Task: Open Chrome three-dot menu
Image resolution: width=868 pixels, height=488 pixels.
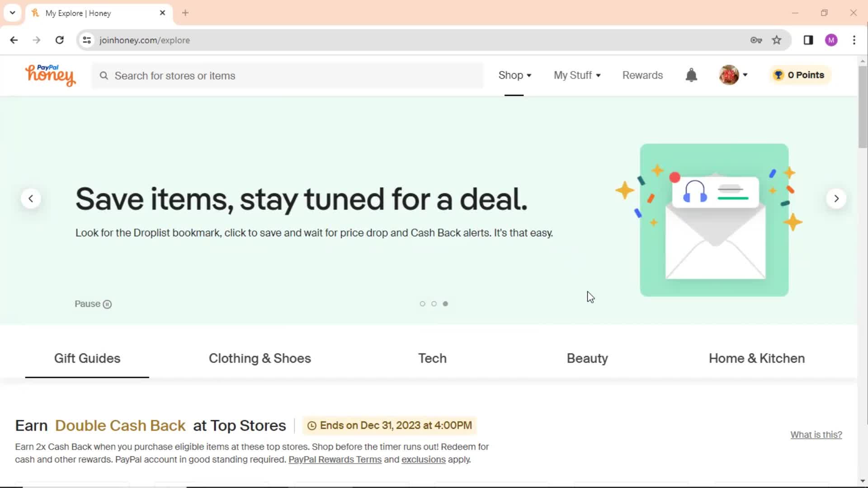Action: (854, 40)
